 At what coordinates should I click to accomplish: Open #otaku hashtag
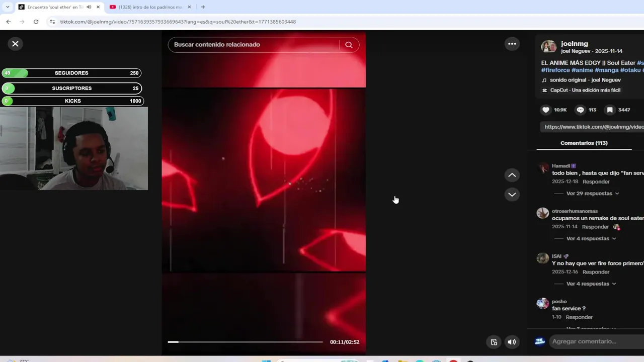point(630,70)
